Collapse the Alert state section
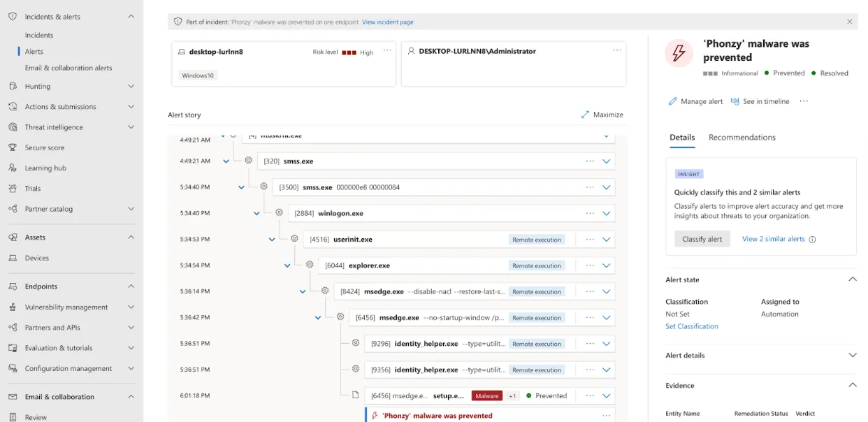Screen dimensions: 868x422 click(852, 279)
